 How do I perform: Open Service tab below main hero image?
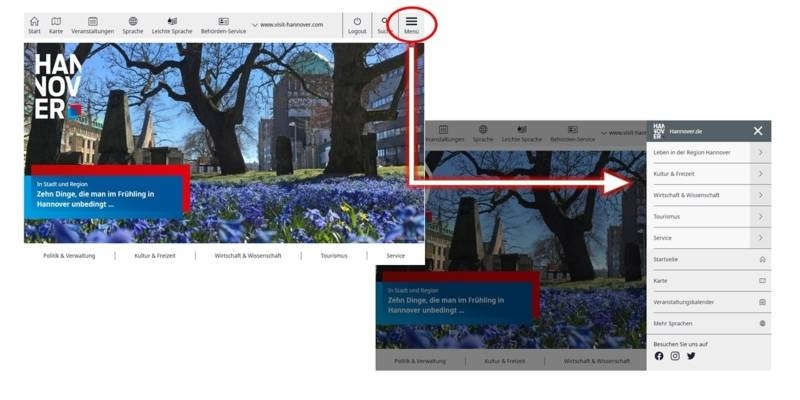(x=395, y=256)
